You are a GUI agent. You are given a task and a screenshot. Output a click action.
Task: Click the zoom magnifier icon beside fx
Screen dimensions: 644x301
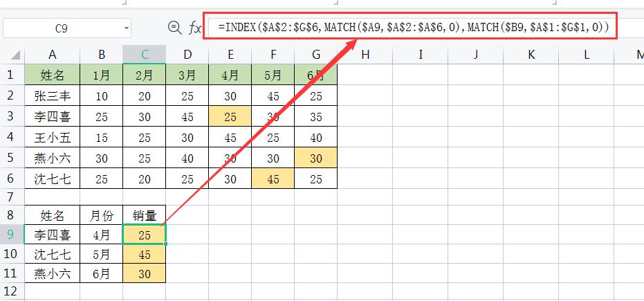click(x=174, y=28)
